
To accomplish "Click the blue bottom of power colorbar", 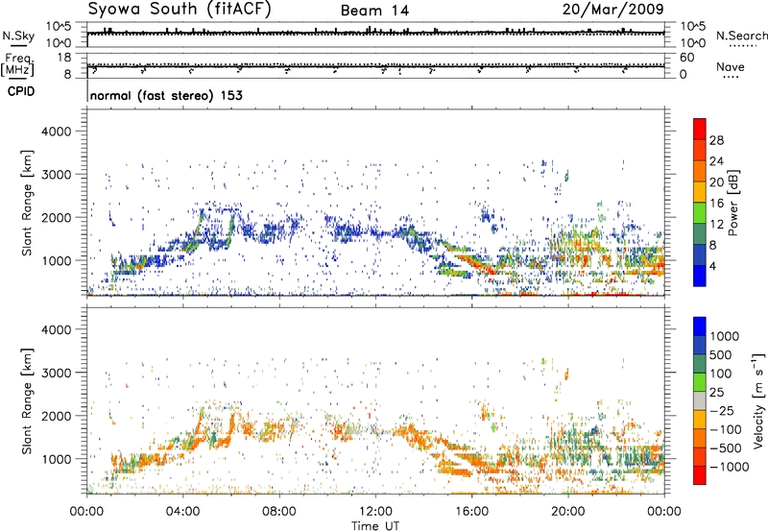I will point(700,276).
